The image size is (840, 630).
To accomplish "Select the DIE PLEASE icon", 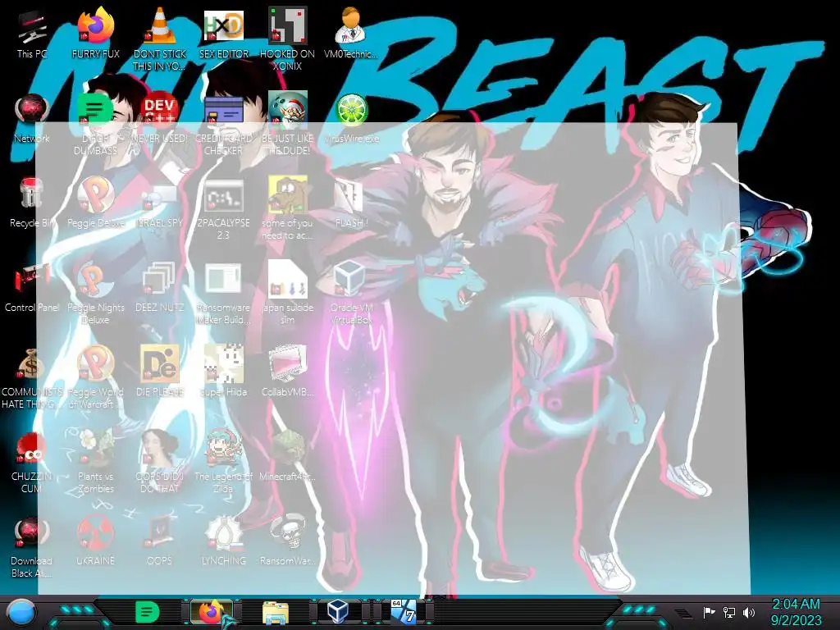I will [x=160, y=371].
